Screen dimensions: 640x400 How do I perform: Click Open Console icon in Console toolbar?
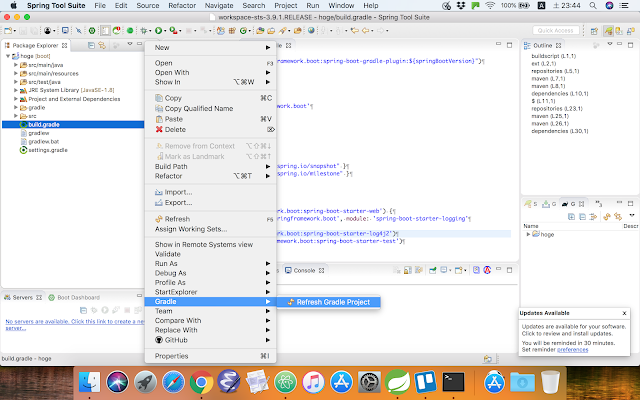pyautogui.click(x=458, y=270)
